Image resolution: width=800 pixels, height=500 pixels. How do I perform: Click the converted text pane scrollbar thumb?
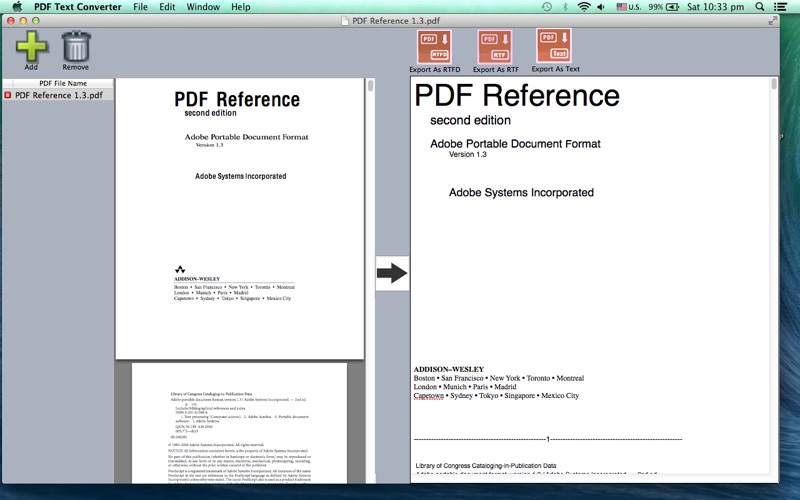[774, 84]
